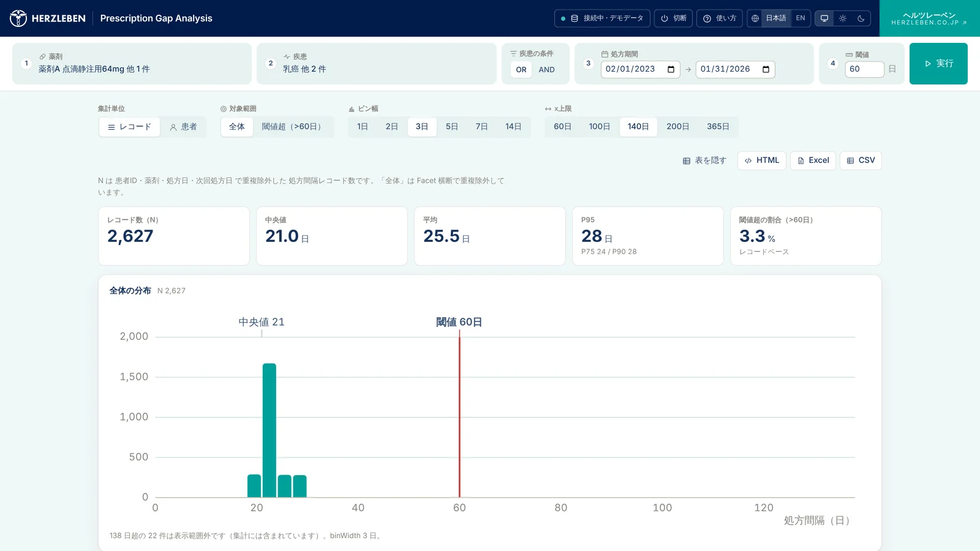
Task: Switch to dark theme moon icon
Action: 861,18
